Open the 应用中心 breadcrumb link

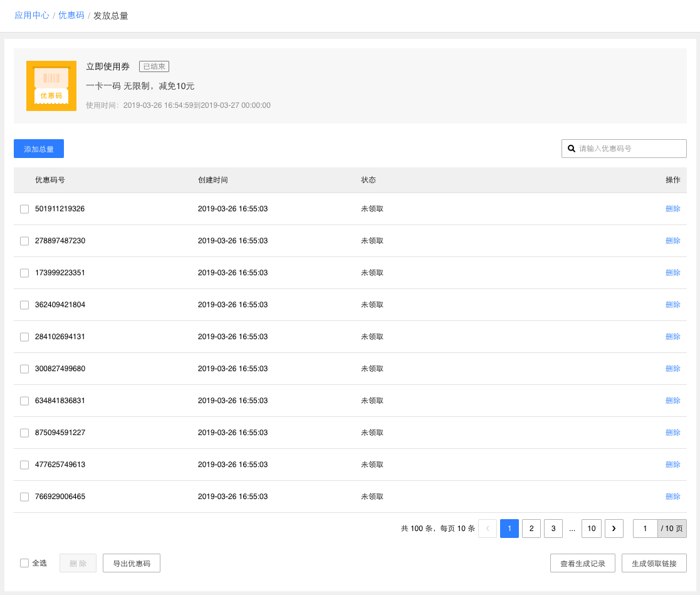(32, 16)
